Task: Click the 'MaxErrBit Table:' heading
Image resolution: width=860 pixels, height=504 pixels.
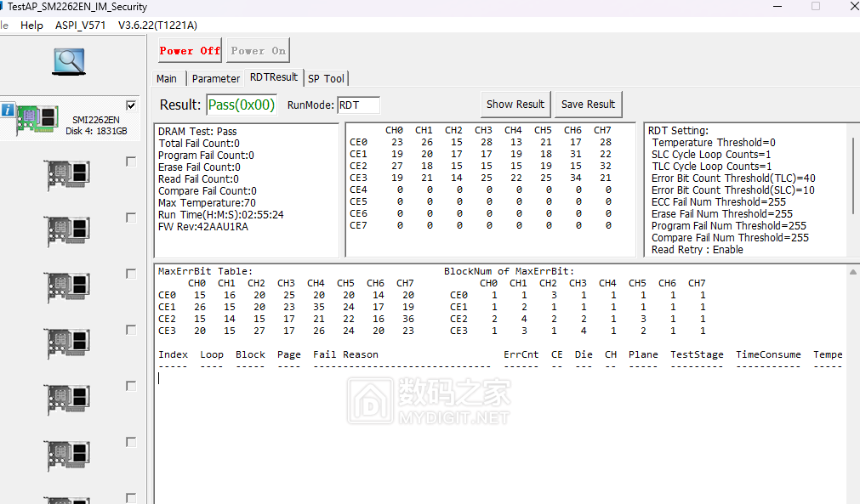Action: (205, 271)
